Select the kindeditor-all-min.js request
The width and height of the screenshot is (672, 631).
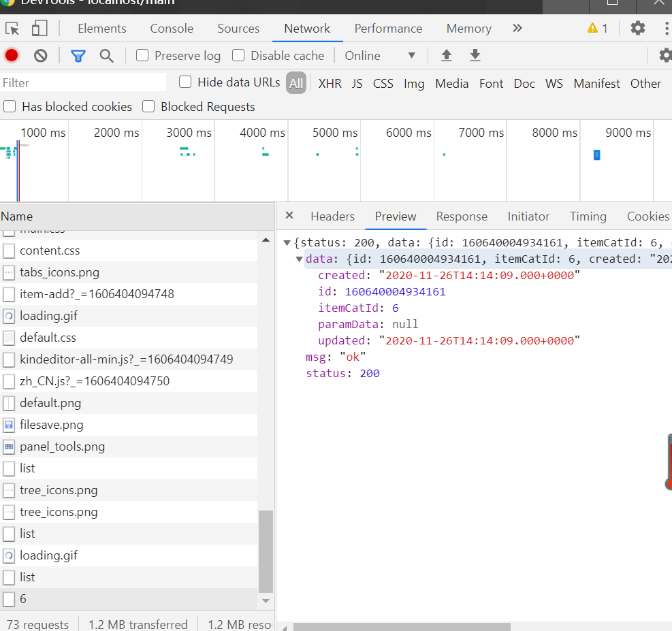coord(129,359)
